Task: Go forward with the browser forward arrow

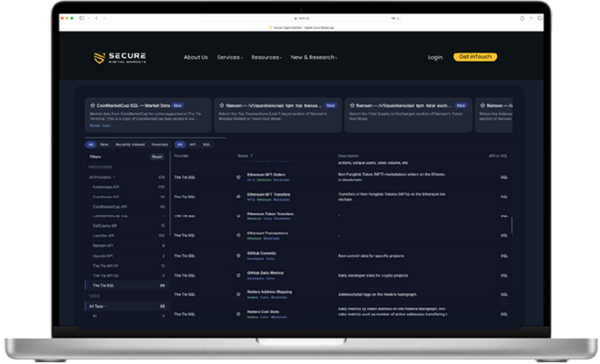Action: [104, 18]
